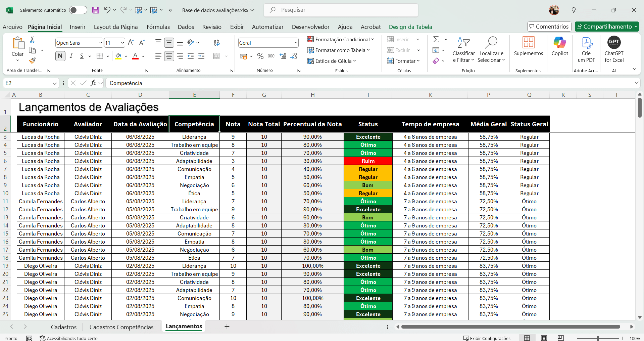Click the Format Painter brush icon
The width and height of the screenshot is (644, 341).
tap(32, 61)
